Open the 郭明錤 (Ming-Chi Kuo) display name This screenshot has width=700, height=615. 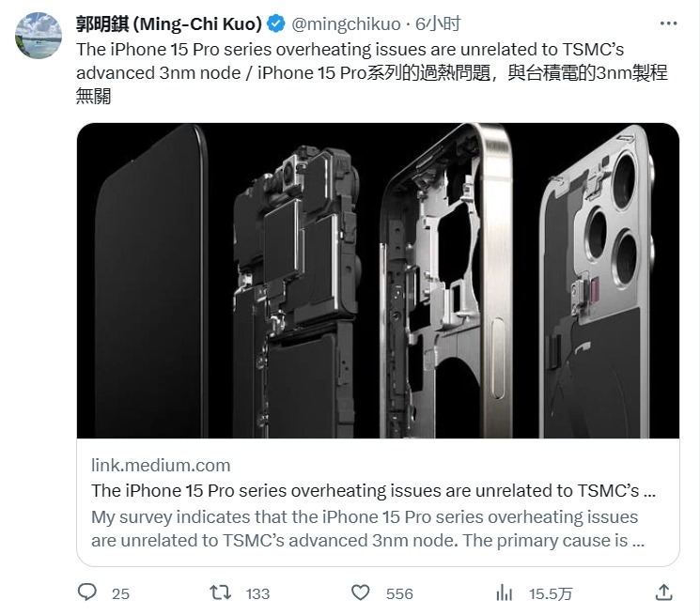[169, 23]
